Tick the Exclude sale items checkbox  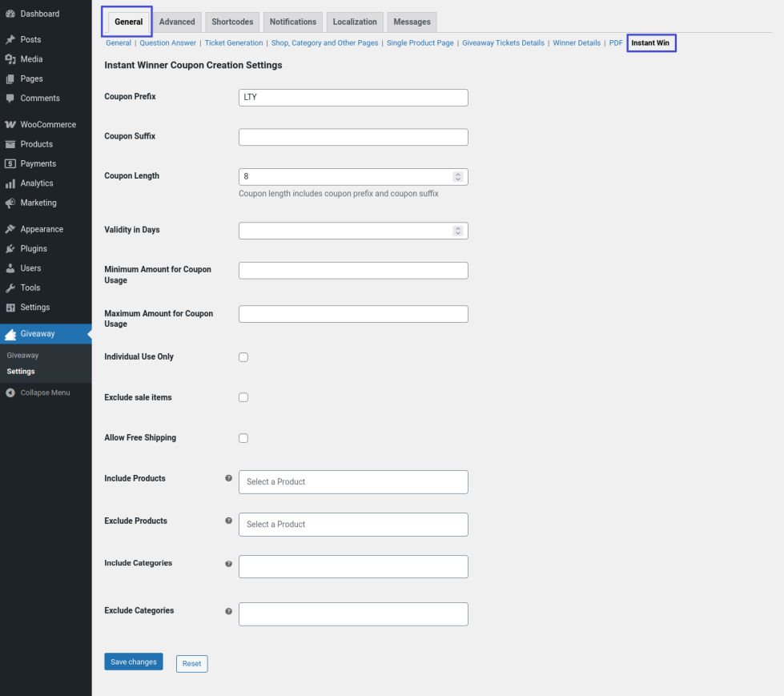pos(243,397)
